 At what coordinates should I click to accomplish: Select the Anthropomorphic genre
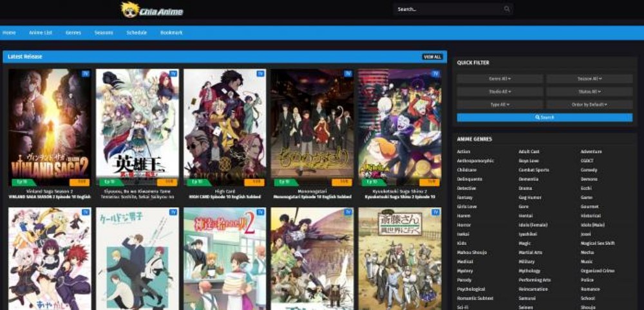coord(475,161)
